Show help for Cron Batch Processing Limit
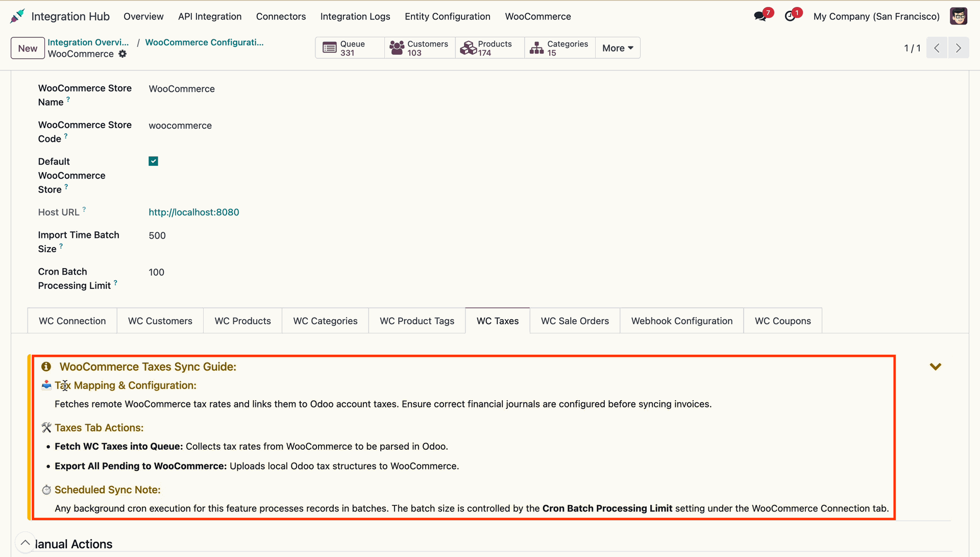Screen dimensions: 980x557 115,283
